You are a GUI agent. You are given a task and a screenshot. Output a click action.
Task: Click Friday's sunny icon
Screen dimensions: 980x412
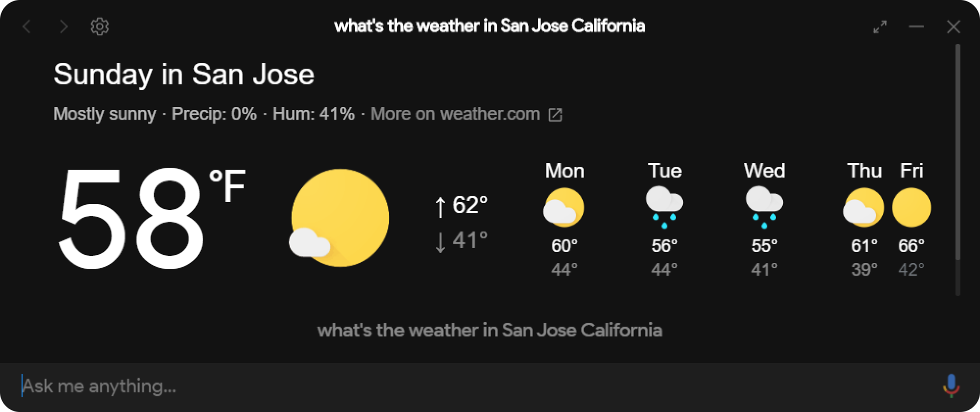[911, 207]
